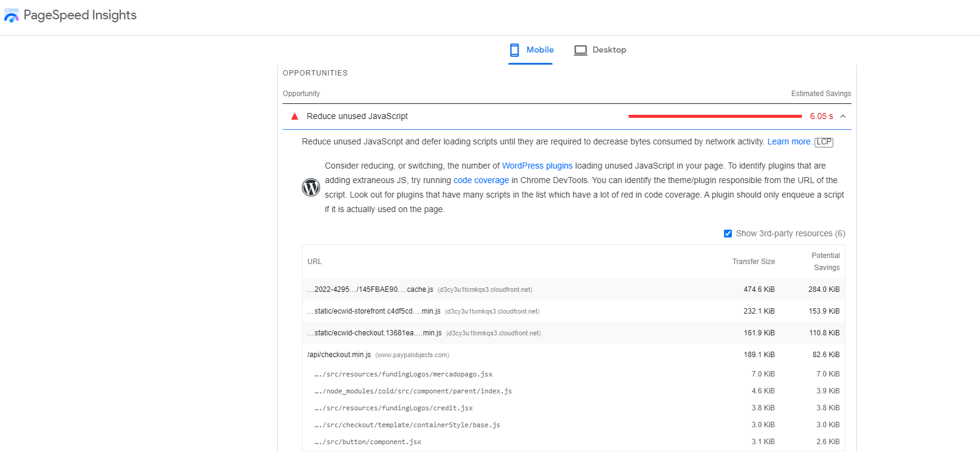Viewport: 980px width, 452px height.
Task: Click the 2.6 KiB potential savings
Action: (828, 442)
